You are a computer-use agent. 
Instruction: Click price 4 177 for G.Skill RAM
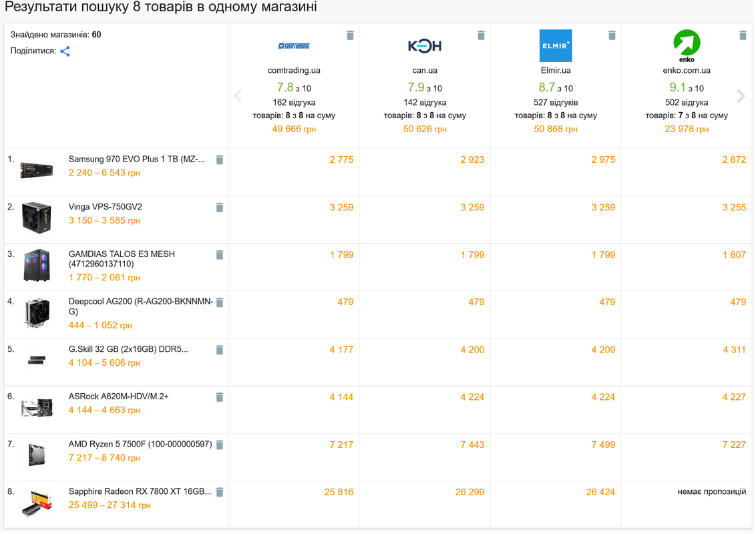tap(342, 350)
